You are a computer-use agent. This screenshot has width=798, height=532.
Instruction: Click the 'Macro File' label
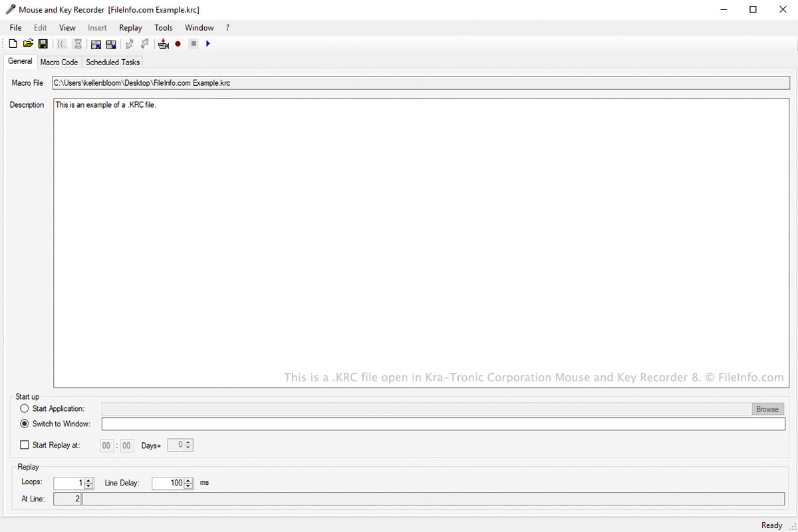[27, 83]
